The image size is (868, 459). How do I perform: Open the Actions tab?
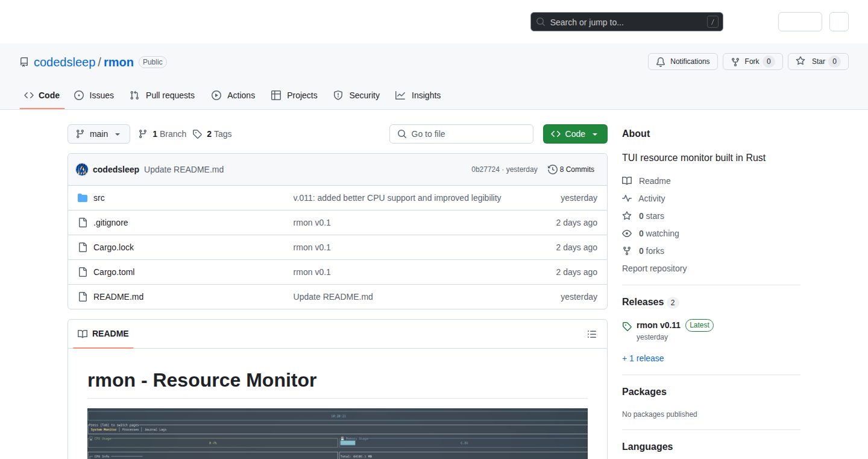click(x=233, y=95)
